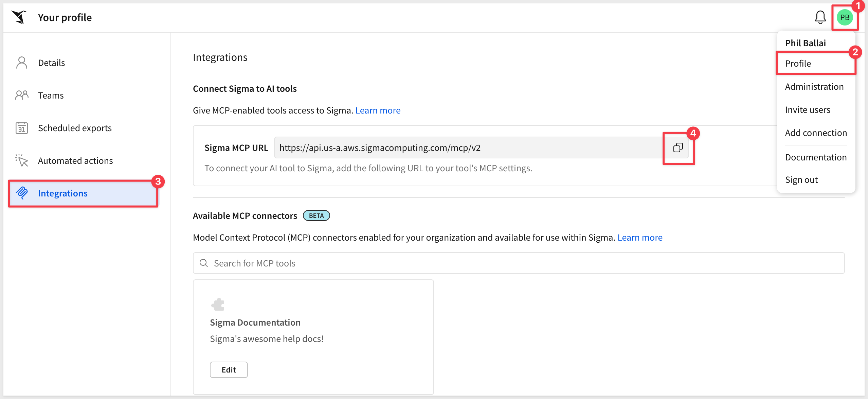
Task: Click "Sigma's awesome help docs!" description
Action: (x=267, y=339)
